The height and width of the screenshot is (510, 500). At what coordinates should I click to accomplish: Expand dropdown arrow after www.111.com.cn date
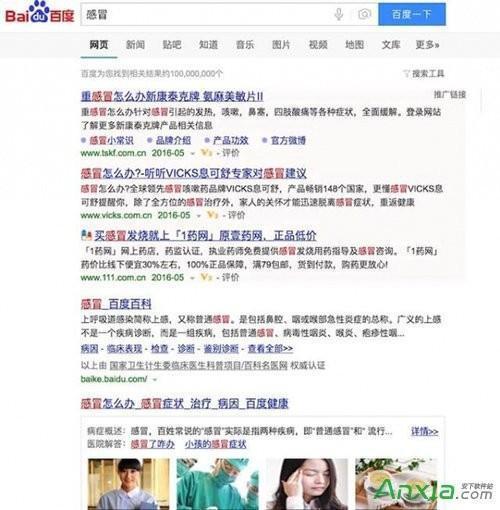[193, 278]
